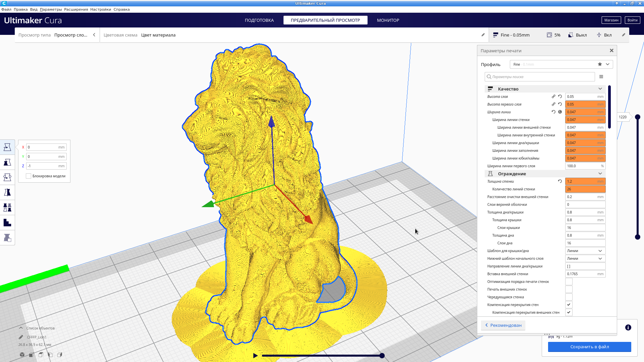Enable the Lock Model checkbox
Image resolution: width=644 pixels, height=362 pixels.
click(x=29, y=176)
